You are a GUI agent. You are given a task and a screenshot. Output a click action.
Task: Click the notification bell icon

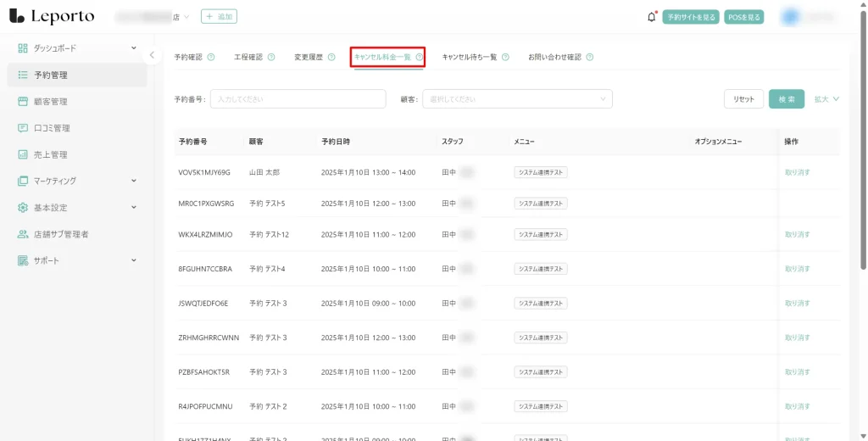click(x=651, y=17)
